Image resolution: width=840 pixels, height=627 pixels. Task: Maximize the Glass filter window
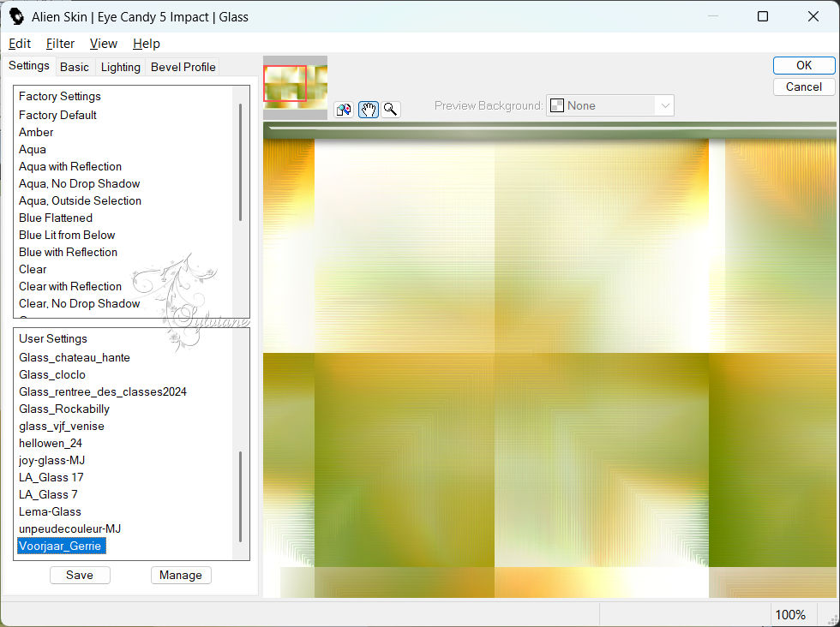[763, 16]
